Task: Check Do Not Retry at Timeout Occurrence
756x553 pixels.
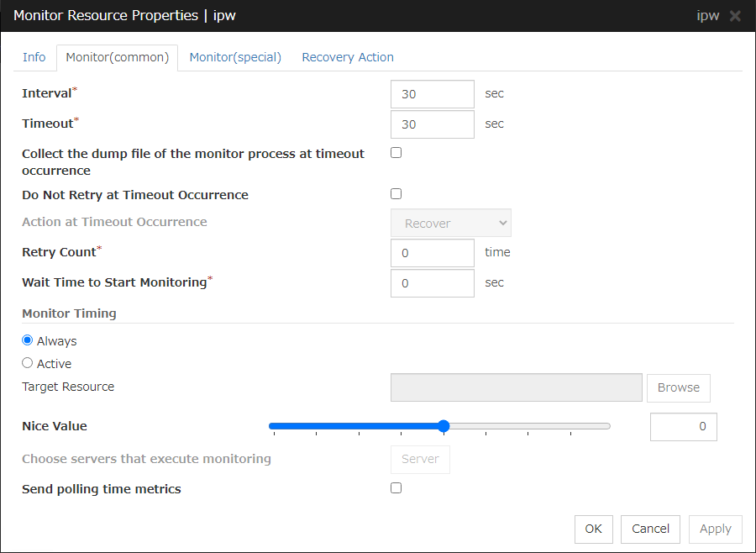Action: [x=396, y=194]
